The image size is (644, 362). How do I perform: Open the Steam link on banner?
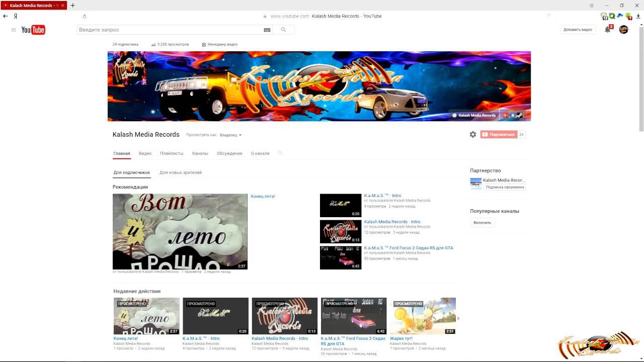coord(520,115)
